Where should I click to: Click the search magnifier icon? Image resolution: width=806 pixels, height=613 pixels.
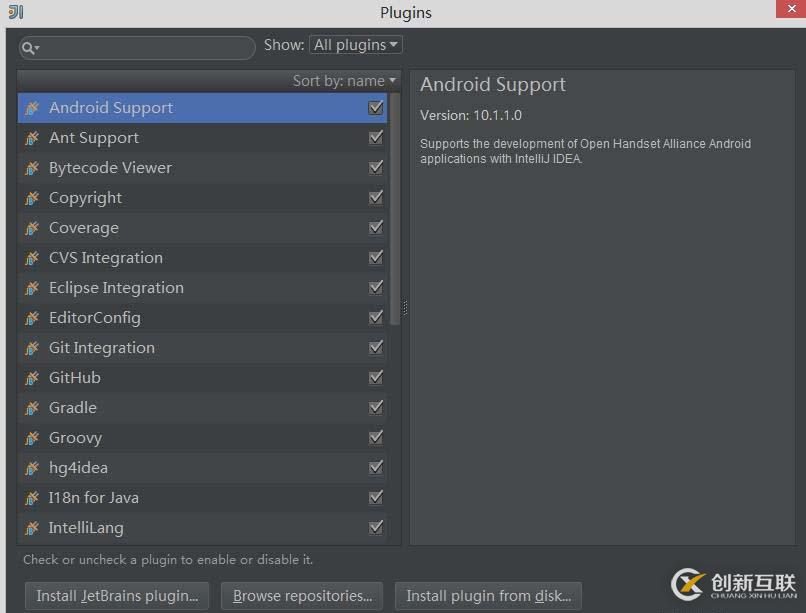click(30, 48)
